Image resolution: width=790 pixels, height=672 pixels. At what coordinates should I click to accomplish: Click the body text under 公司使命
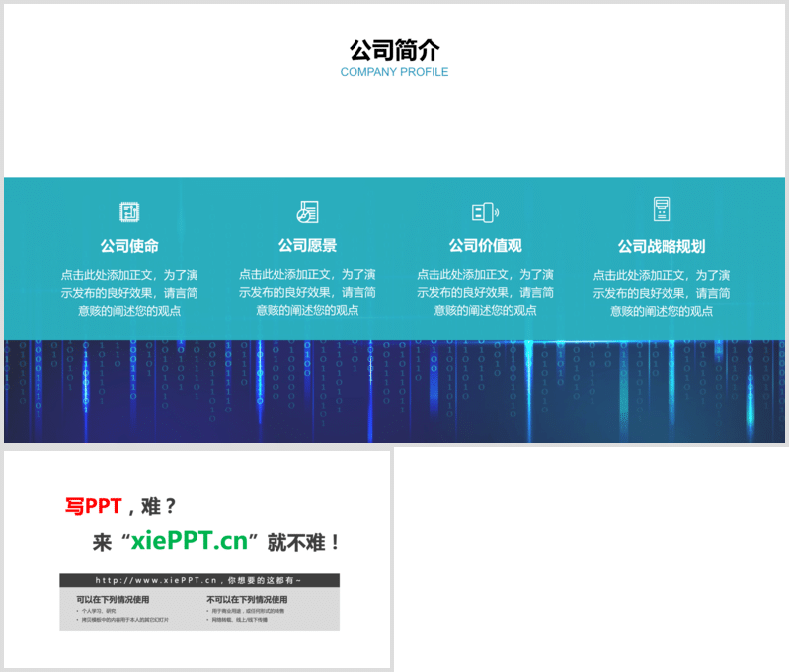click(x=129, y=292)
